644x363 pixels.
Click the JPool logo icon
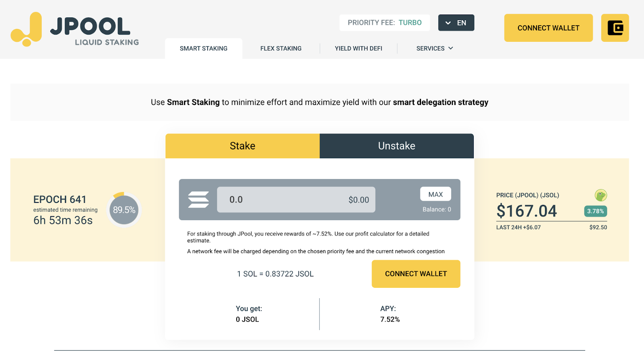click(x=26, y=29)
